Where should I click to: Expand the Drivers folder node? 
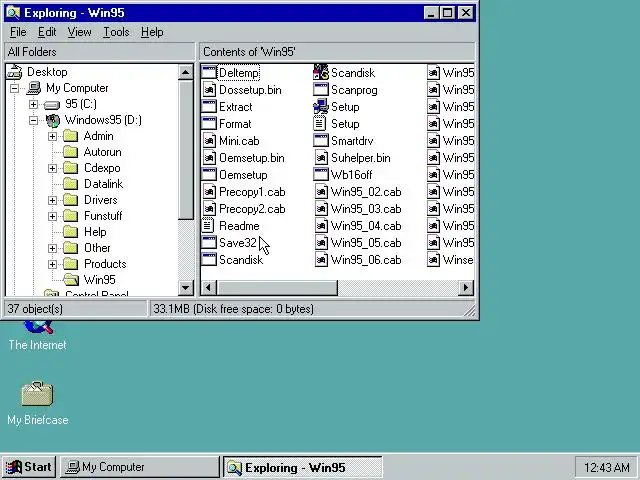coord(52,200)
